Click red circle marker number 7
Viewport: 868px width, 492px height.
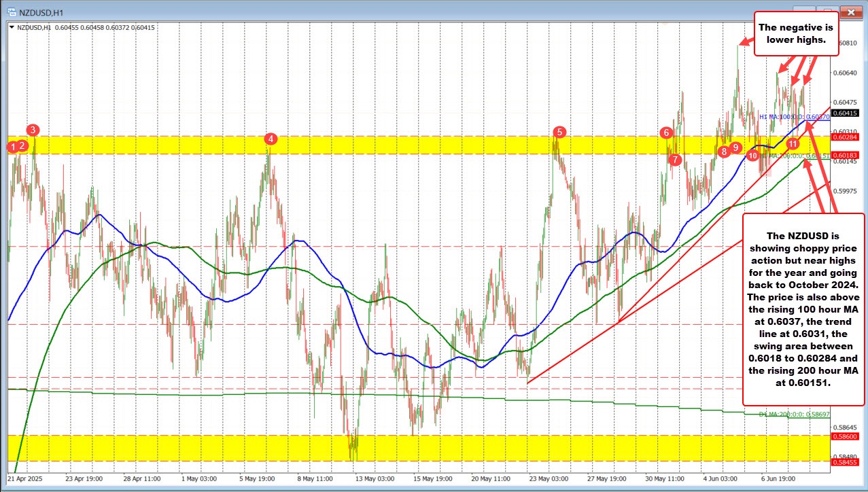675,160
